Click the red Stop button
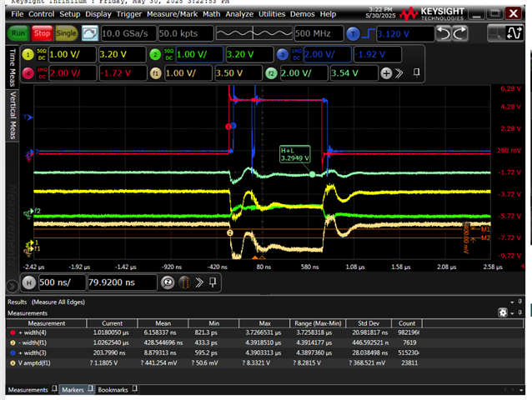 coord(42,33)
